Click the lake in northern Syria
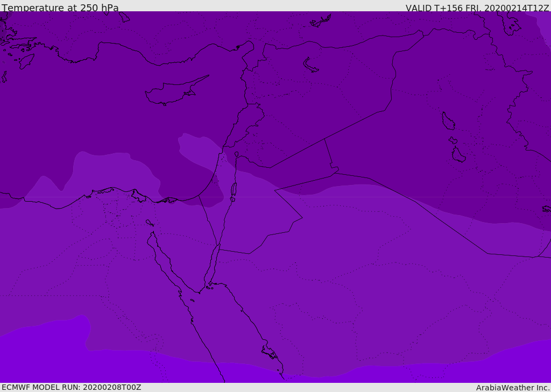 (310, 66)
